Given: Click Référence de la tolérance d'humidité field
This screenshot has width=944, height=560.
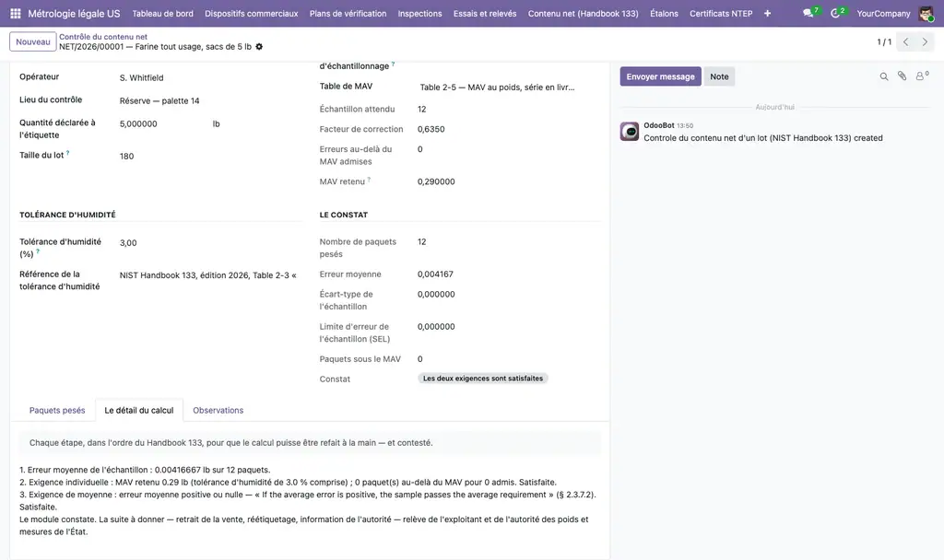Looking at the screenshot, I should coord(208,275).
